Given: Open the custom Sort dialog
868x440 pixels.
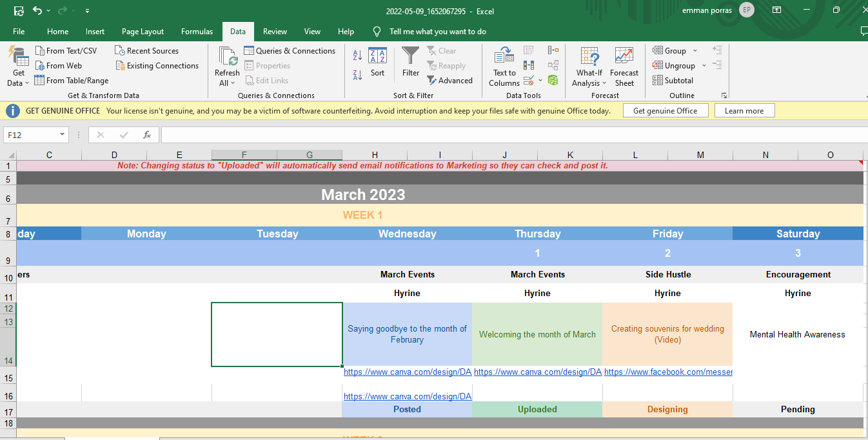Looking at the screenshot, I should coord(377,61).
